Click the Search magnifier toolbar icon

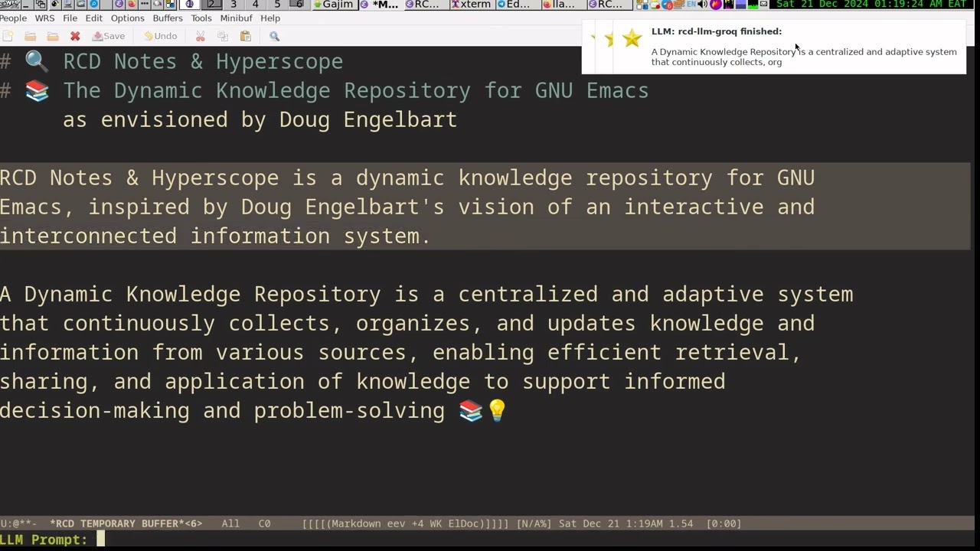click(274, 36)
